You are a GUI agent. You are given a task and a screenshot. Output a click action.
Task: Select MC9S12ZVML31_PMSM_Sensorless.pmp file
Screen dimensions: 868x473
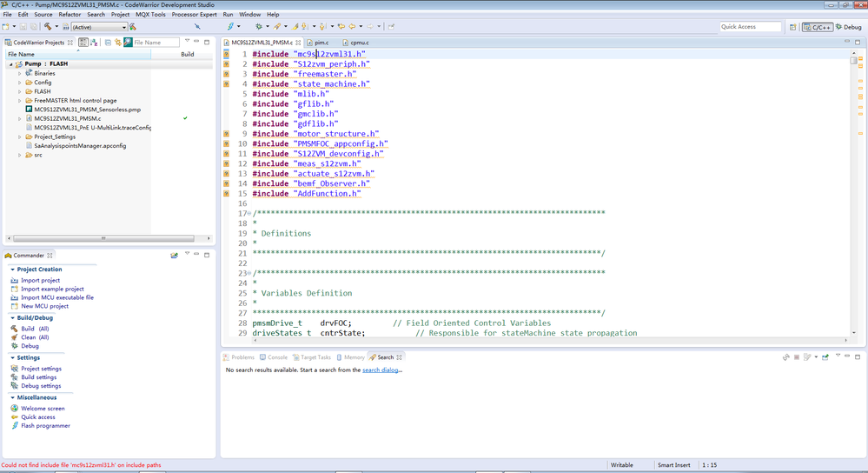87,110
